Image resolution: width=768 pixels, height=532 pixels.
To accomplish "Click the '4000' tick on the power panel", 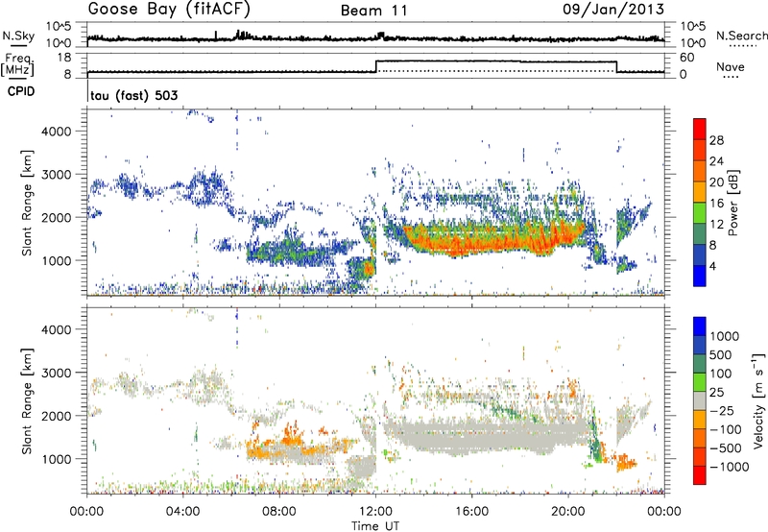I will (57, 132).
